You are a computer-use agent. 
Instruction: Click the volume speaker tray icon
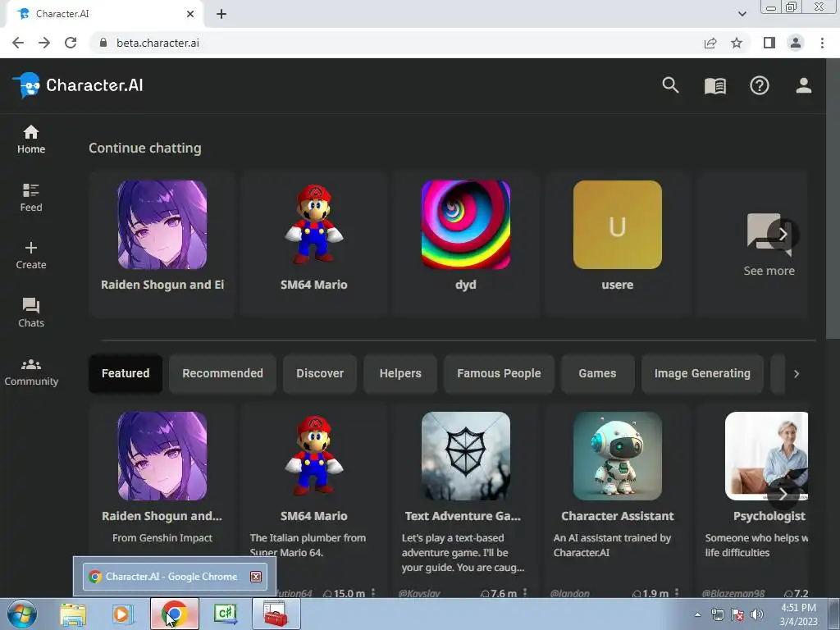point(757,614)
